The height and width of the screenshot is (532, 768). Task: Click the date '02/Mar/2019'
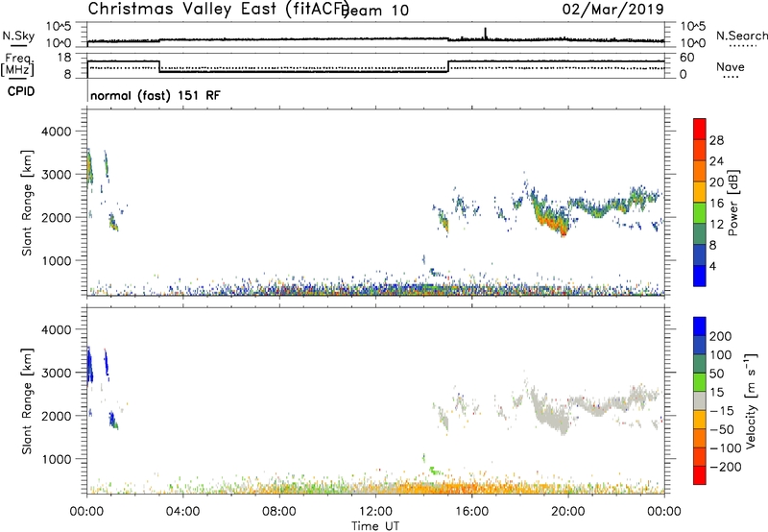coord(612,10)
